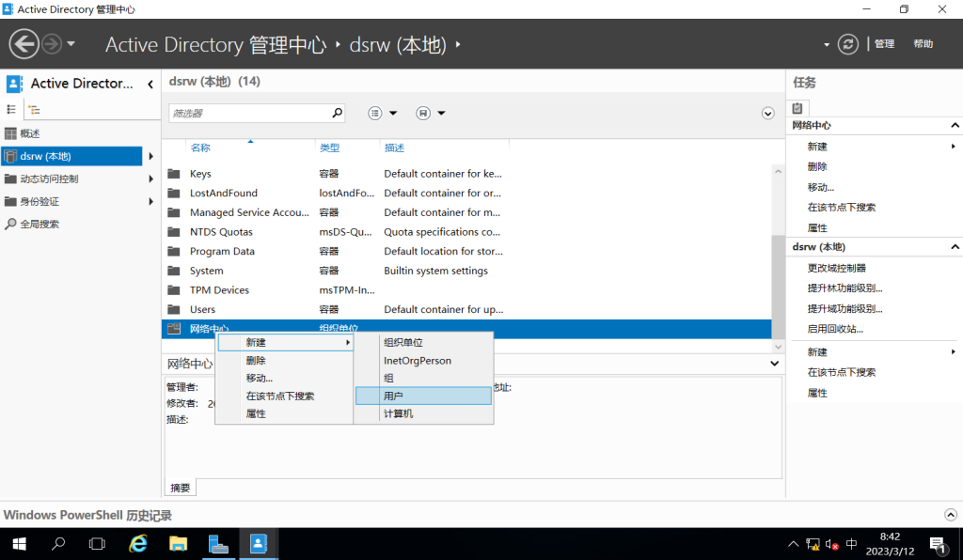Choose 属性 in the context menu
This screenshot has height=560, width=963.
pos(285,414)
